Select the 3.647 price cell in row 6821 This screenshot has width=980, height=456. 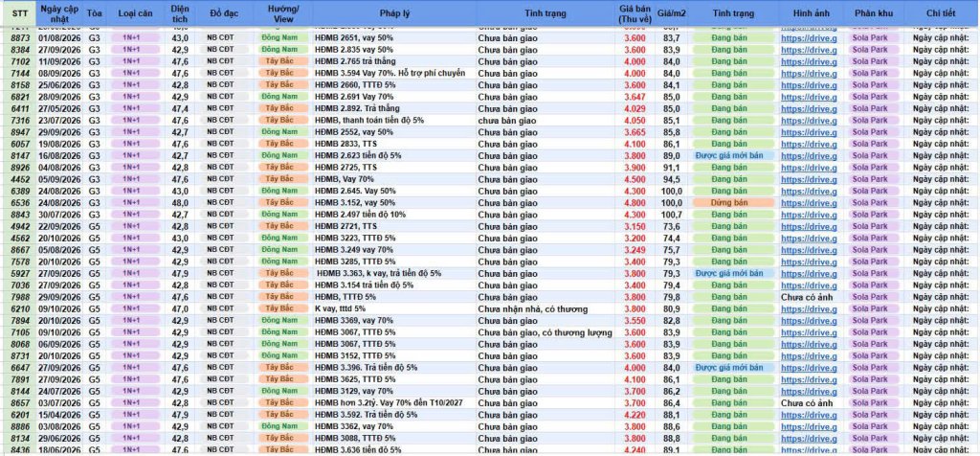click(x=635, y=97)
